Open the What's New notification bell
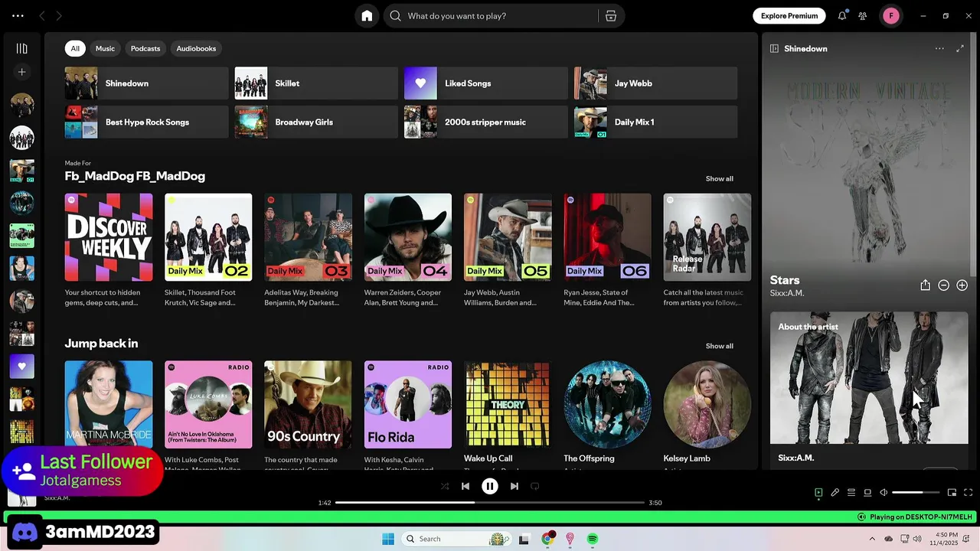The height and width of the screenshot is (551, 980). [842, 16]
